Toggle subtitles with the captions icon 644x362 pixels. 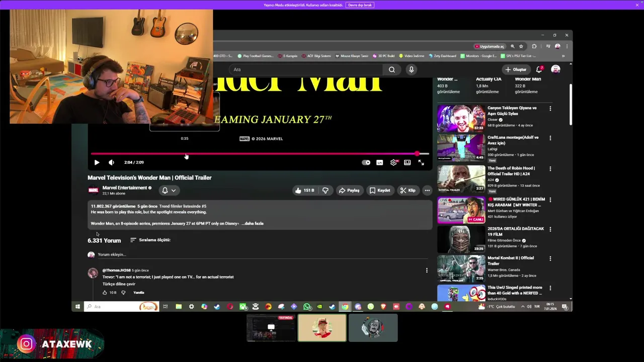[379, 162]
